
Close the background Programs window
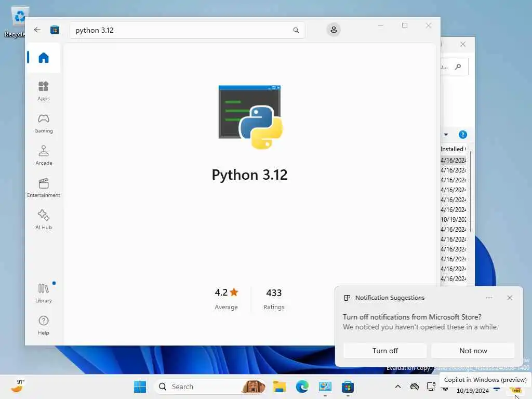pos(463,44)
